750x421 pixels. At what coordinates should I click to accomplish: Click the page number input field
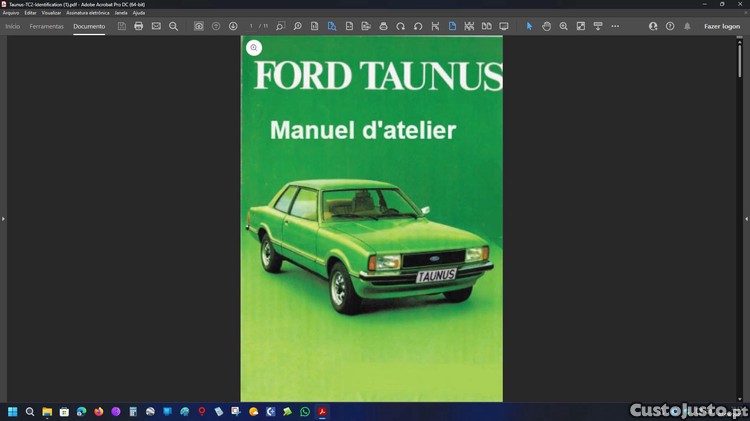coord(253,26)
